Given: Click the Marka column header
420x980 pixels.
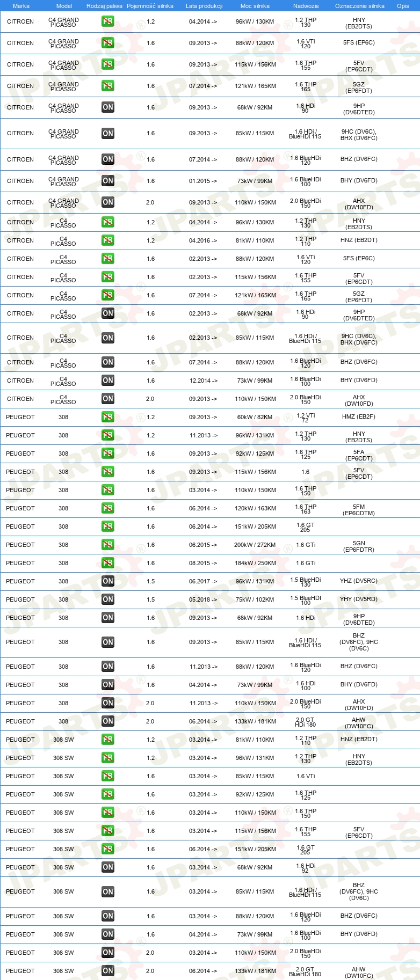Looking at the screenshot, I should click(x=21, y=6).
